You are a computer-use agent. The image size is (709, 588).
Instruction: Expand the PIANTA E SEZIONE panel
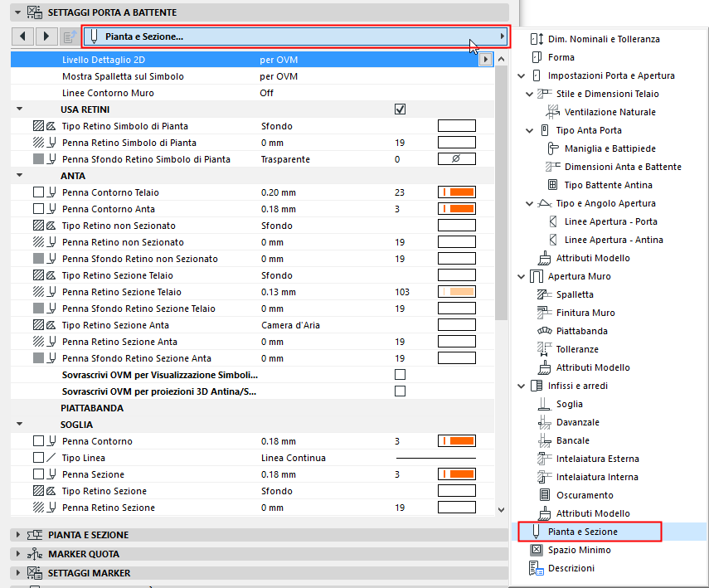point(17,535)
